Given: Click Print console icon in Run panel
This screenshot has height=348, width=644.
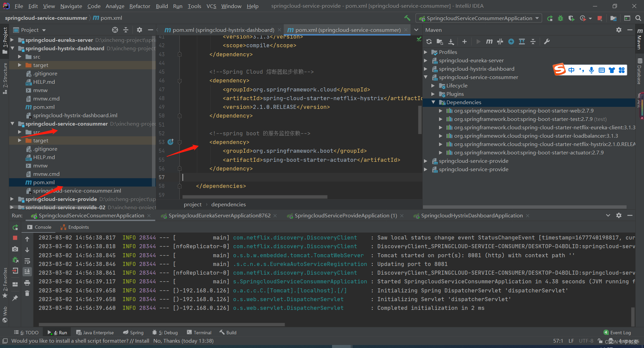Looking at the screenshot, I should [x=27, y=283].
